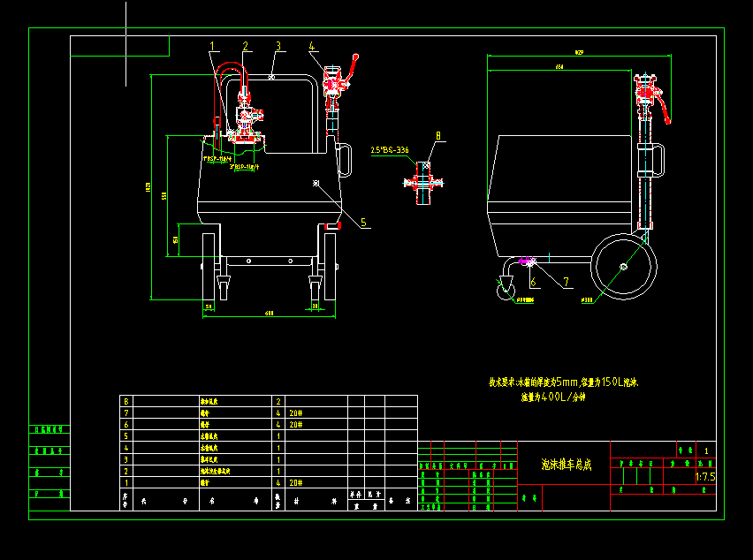Click parts list item number 3 cell

[126, 459]
